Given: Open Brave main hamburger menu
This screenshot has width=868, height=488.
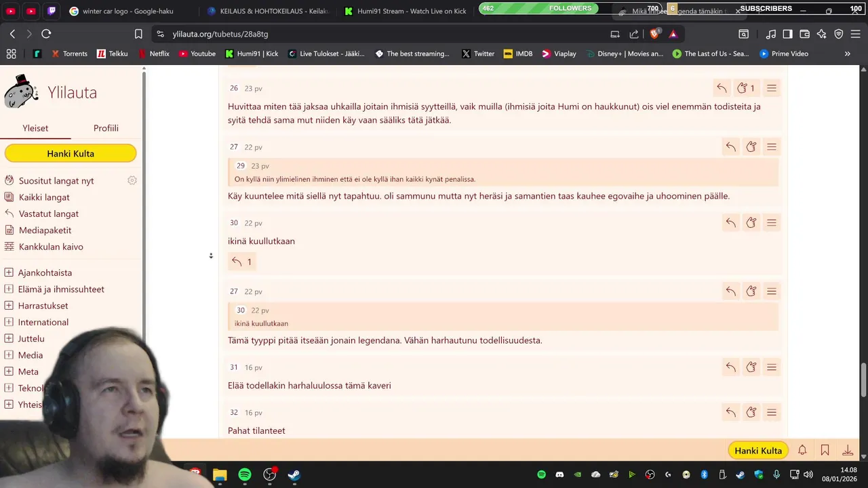Looking at the screenshot, I should point(856,34).
